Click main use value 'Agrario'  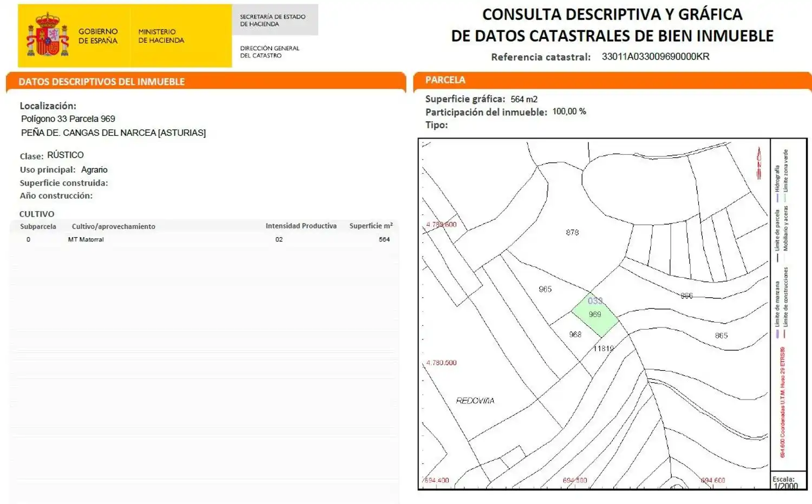(x=94, y=169)
